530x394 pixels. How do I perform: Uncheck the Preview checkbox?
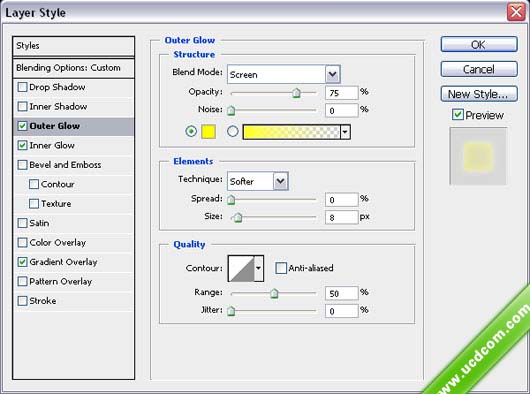pyautogui.click(x=457, y=115)
